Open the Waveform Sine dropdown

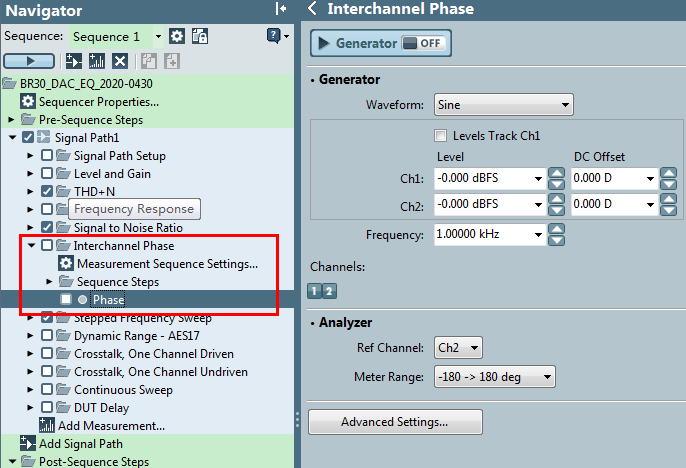pyautogui.click(x=565, y=105)
